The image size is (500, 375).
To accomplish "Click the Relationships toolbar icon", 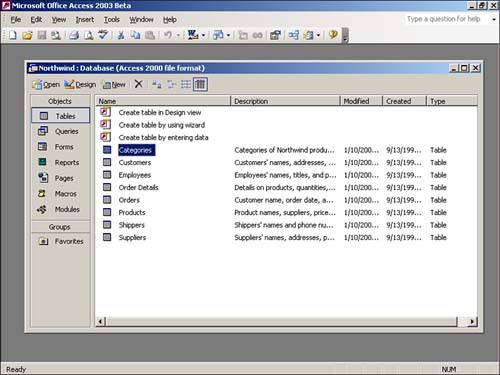I will 293,35.
